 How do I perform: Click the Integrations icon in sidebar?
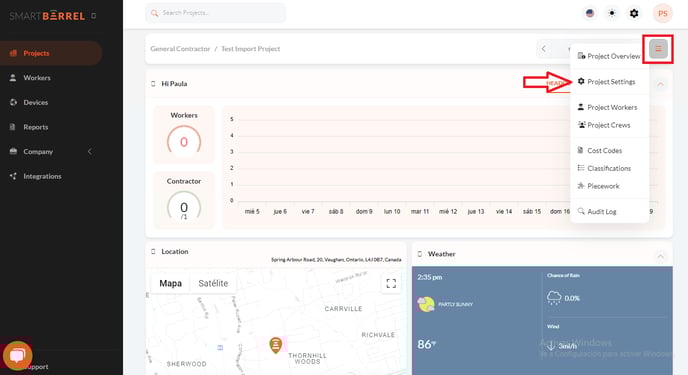[13, 176]
